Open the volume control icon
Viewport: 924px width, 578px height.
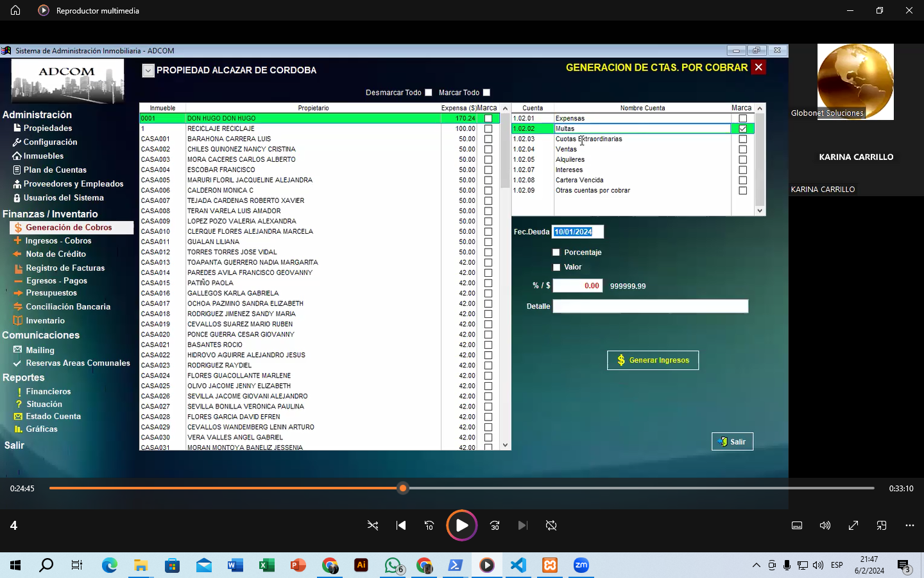tap(825, 525)
